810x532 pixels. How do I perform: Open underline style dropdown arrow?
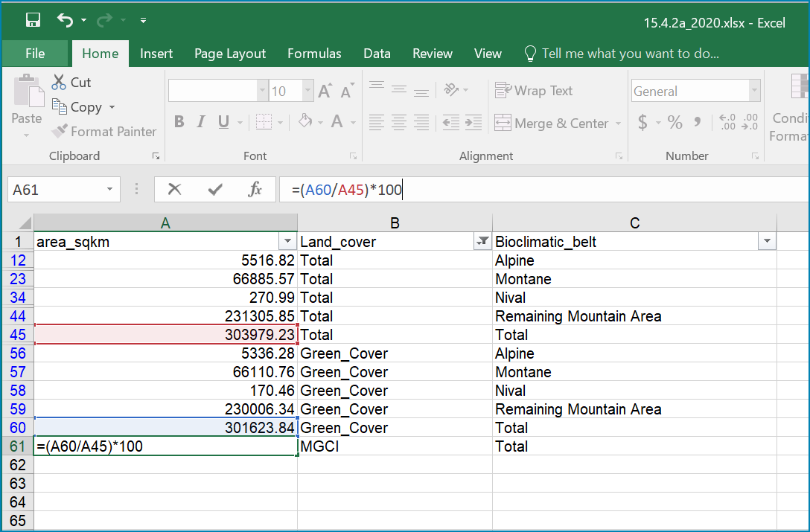[240, 123]
